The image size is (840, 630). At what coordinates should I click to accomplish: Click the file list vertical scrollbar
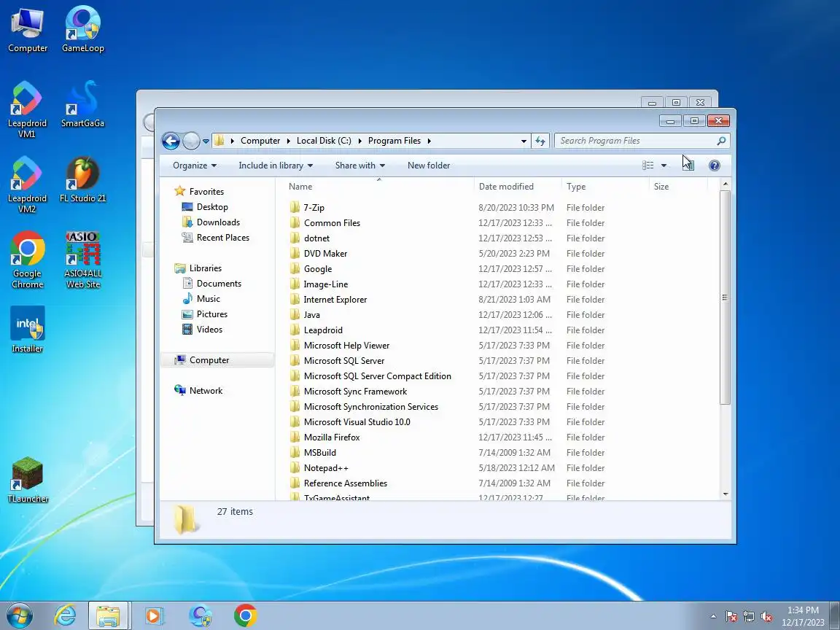point(725,297)
